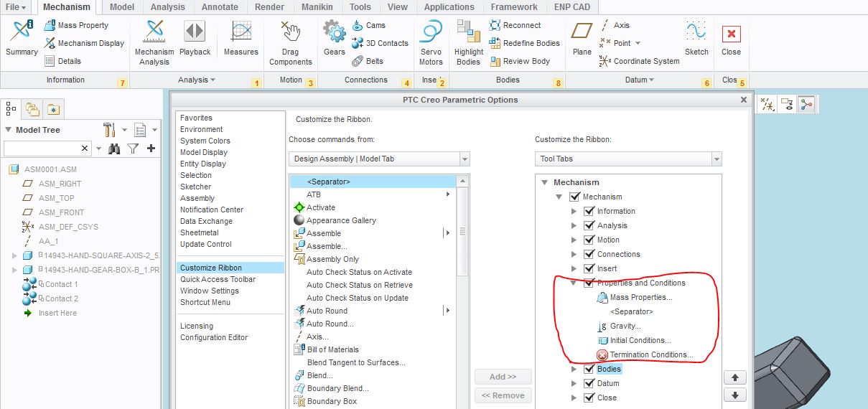Activate Drag Components tool
This screenshot has width=868, height=409.
[291, 42]
